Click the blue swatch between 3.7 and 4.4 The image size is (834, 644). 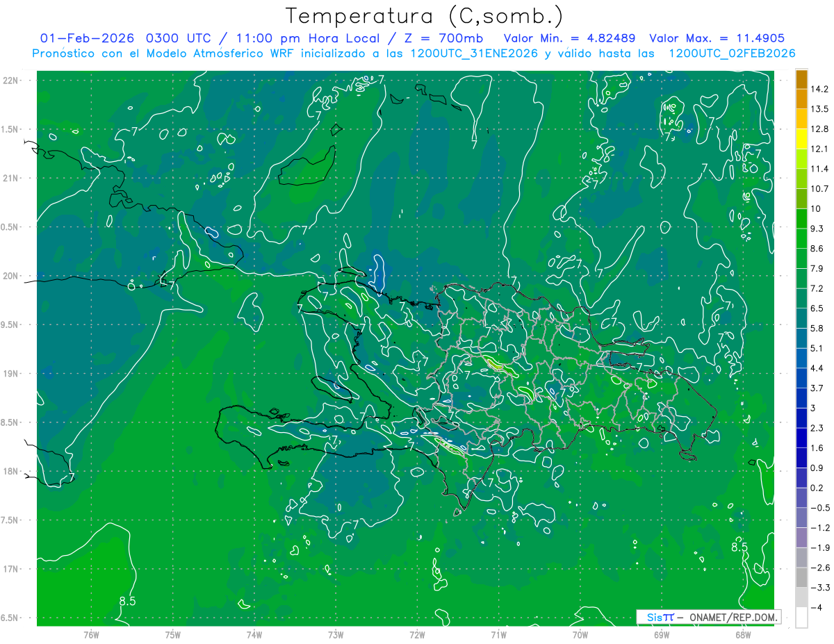[x=801, y=378]
